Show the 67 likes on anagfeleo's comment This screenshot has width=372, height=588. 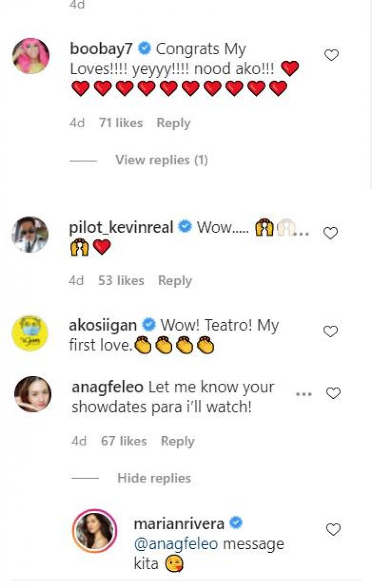pos(124,441)
